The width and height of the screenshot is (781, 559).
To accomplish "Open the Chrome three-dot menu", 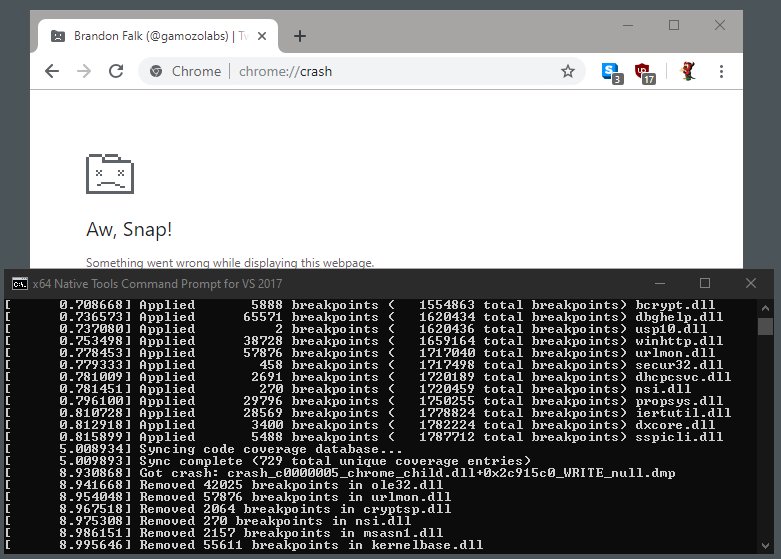I will point(721,71).
